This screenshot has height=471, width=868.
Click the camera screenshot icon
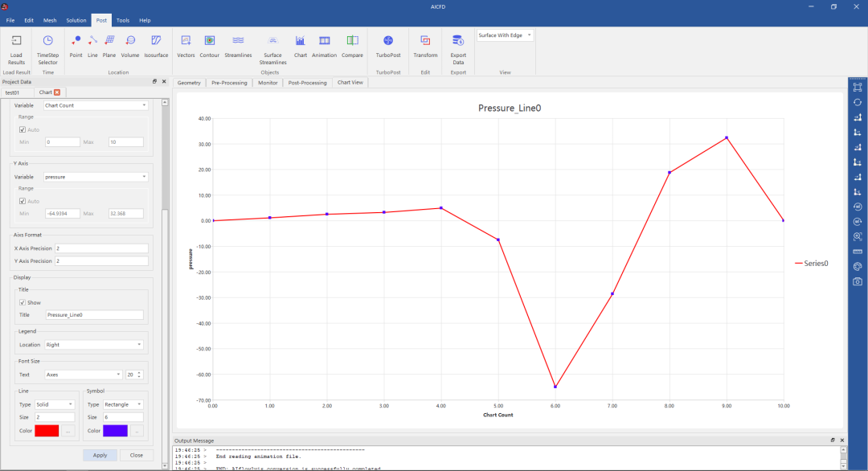(858, 281)
